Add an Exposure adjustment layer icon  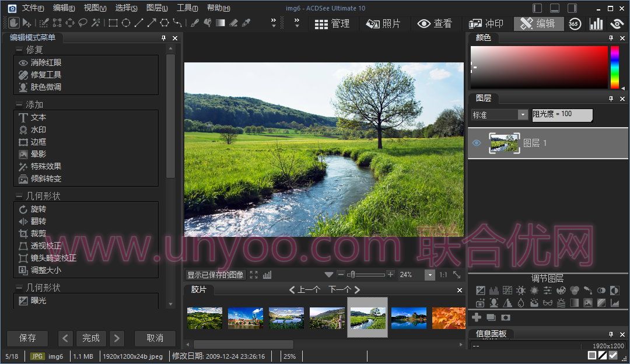(480, 290)
